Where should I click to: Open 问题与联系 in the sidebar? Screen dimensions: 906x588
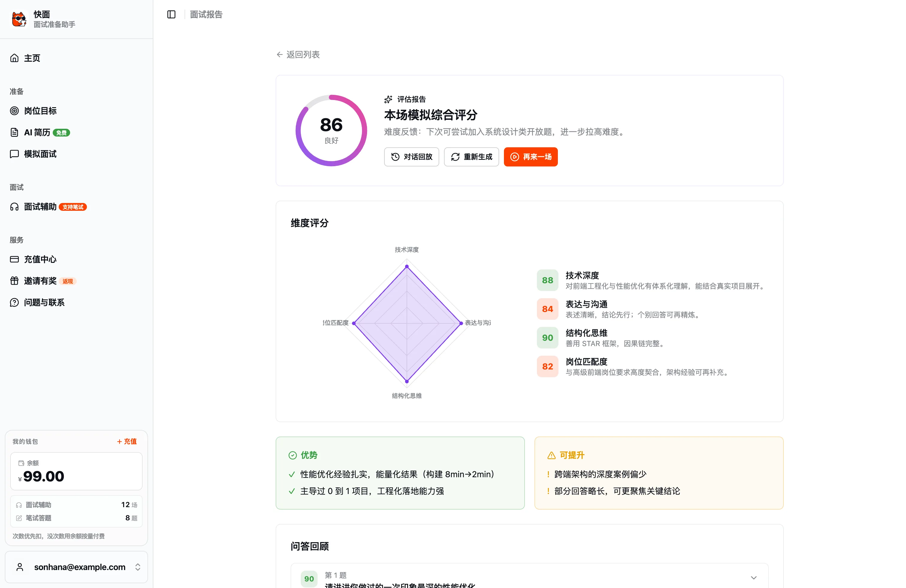click(76, 302)
